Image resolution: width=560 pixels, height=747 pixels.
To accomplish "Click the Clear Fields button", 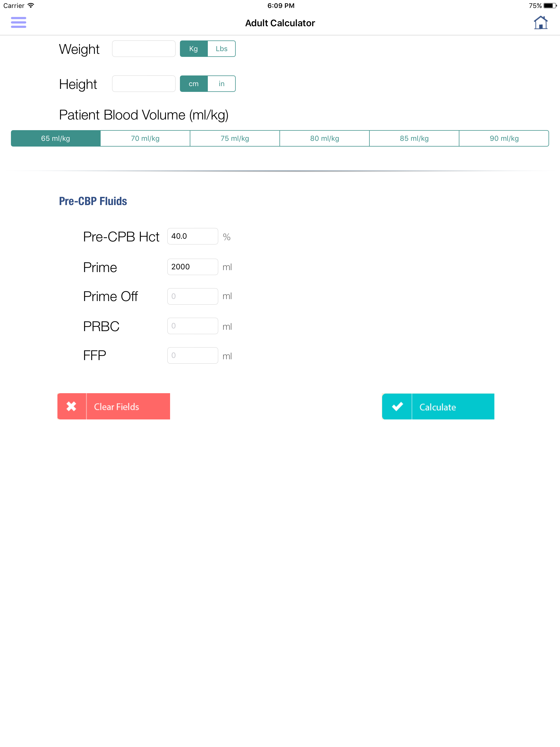I will pos(114,406).
